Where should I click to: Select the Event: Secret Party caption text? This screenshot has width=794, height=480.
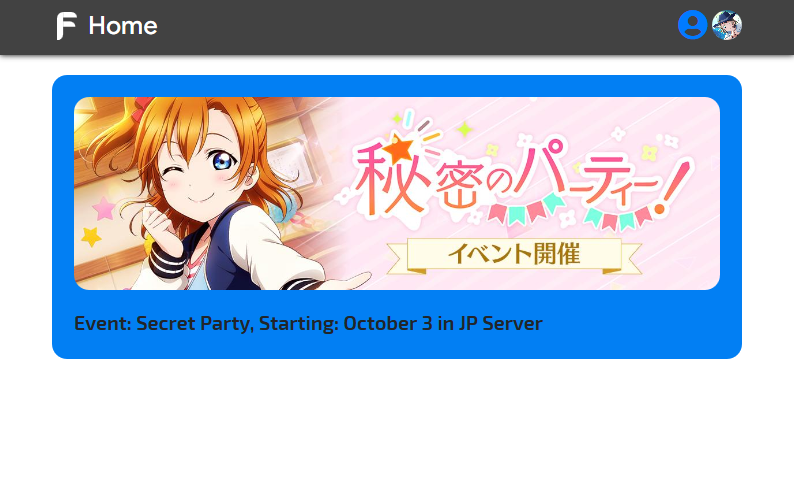(308, 323)
